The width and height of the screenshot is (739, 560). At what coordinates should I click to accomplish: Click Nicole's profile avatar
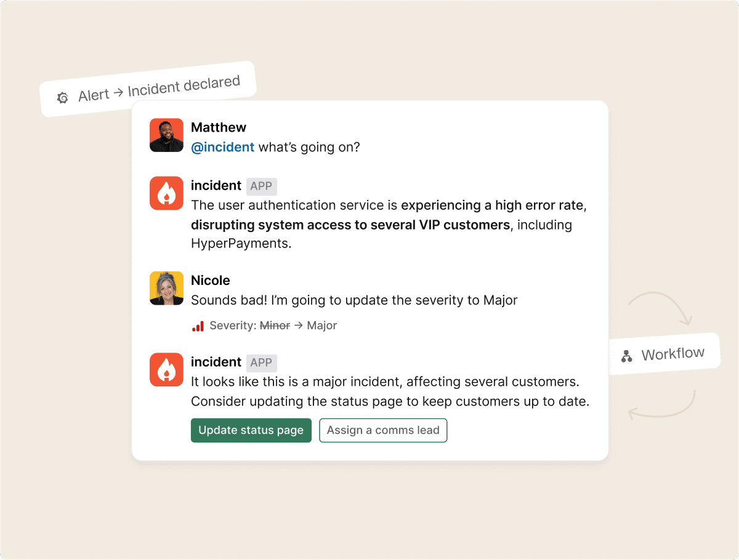coord(166,288)
